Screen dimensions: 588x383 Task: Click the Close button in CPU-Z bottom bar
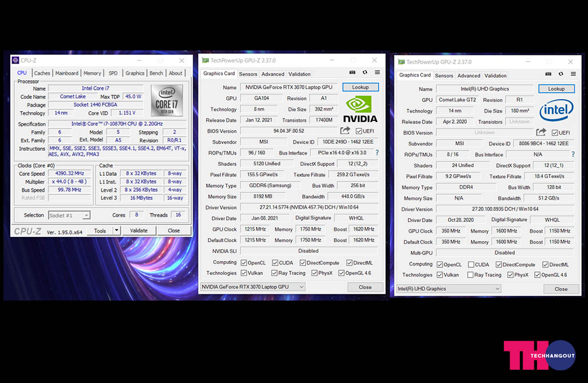[173, 231]
